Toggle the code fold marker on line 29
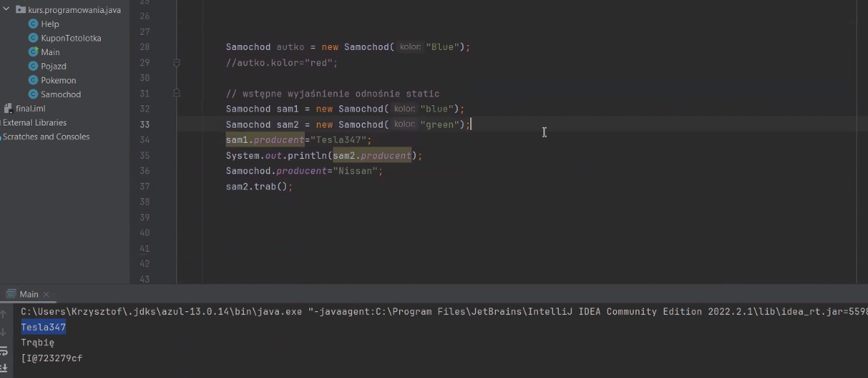 (x=176, y=63)
